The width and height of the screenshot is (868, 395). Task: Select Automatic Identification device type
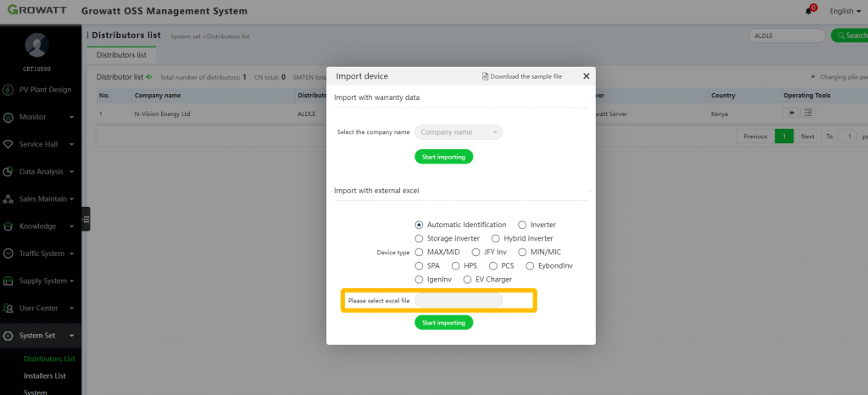click(419, 225)
